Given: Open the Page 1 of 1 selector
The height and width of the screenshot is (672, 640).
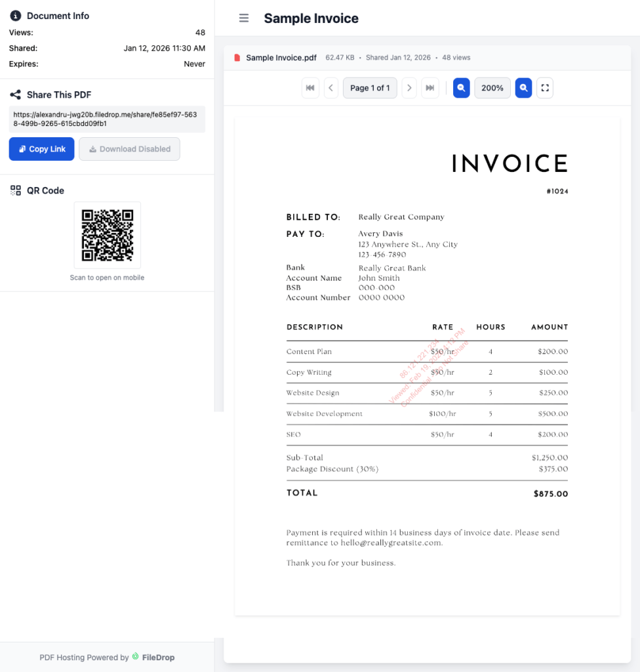Looking at the screenshot, I should pos(370,87).
